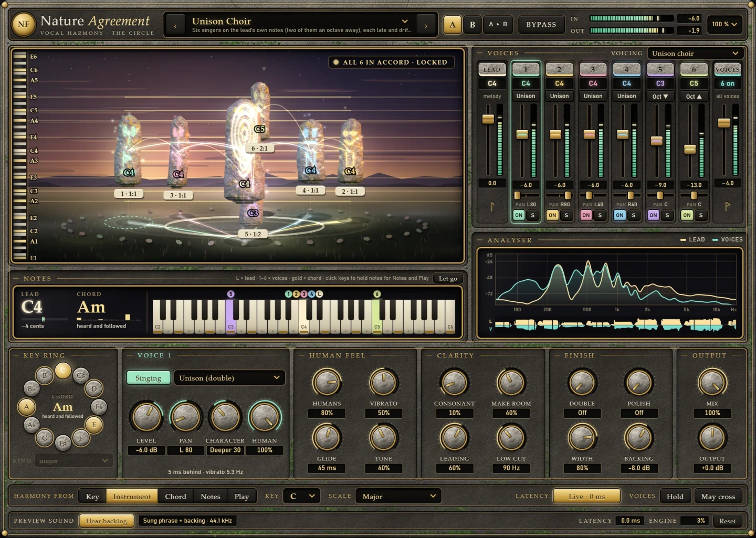Open the Unison (double) voice dropdown

pos(229,378)
